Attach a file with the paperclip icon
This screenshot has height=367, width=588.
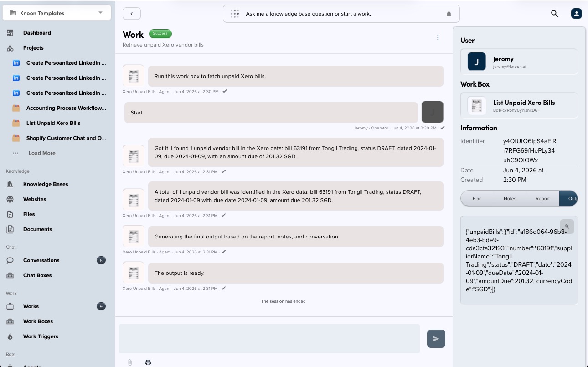[130, 362]
